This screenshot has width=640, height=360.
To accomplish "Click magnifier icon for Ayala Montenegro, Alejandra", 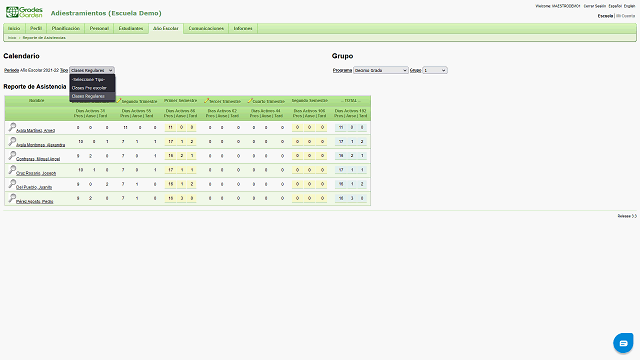I will click(12, 142).
